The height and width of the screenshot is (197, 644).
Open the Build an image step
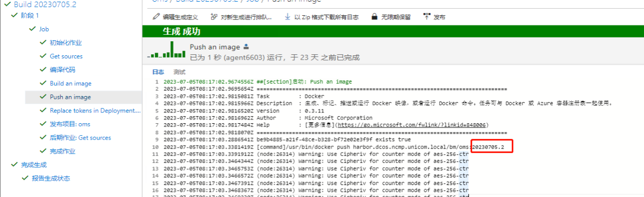(x=70, y=84)
